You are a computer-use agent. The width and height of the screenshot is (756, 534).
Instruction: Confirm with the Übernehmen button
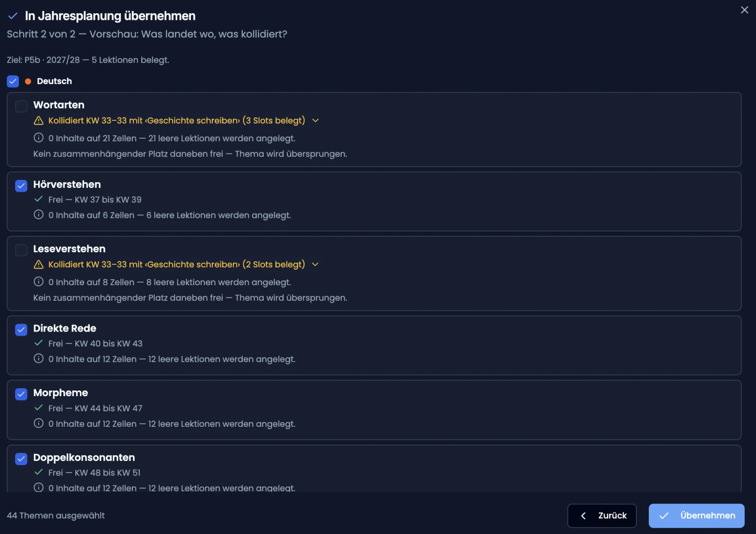(x=696, y=516)
